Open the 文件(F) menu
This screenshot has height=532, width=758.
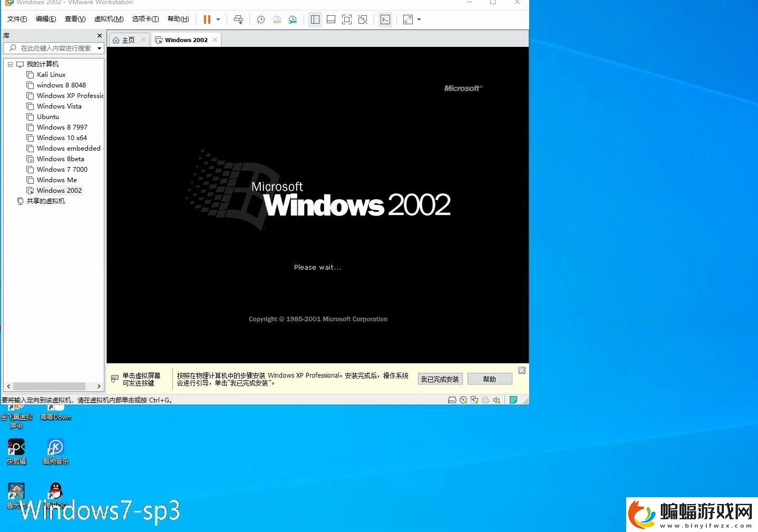(x=17, y=19)
